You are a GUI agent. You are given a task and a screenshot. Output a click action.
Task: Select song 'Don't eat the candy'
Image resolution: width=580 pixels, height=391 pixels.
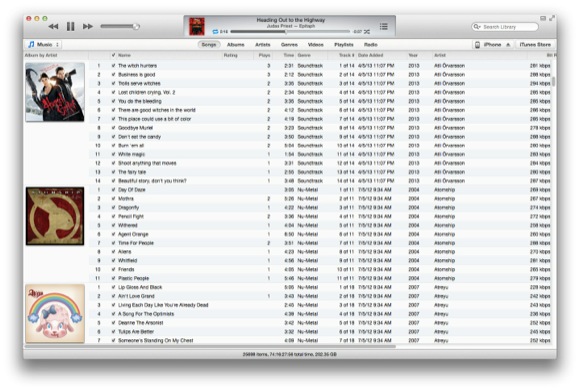tap(320, 136)
